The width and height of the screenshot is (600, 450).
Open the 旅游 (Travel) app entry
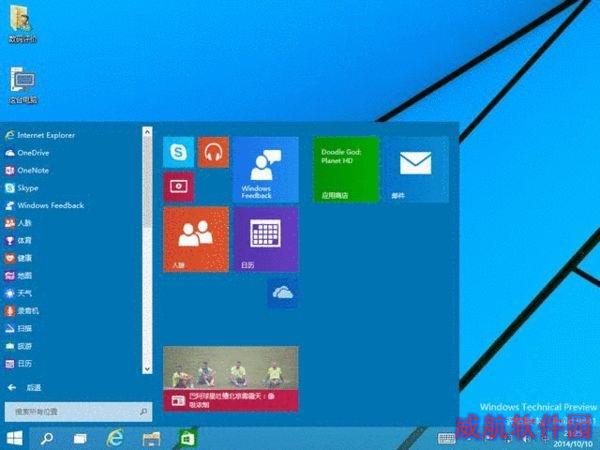click(x=18, y=346)
